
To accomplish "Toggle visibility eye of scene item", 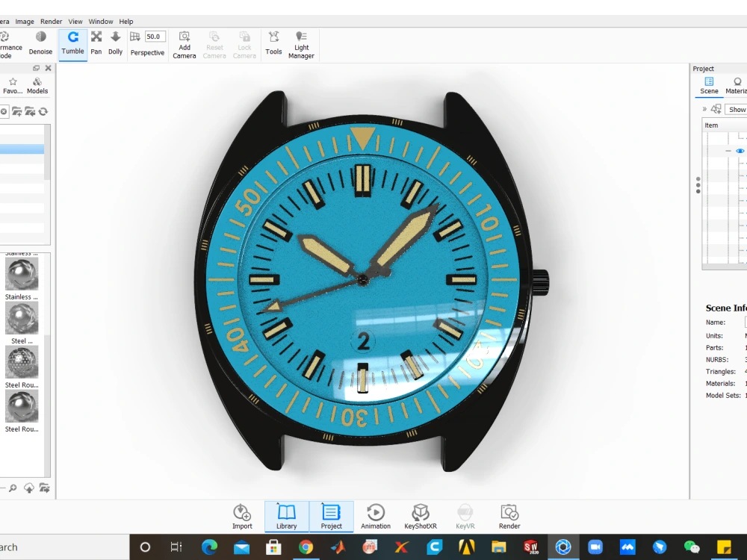I will click(x=740, y=151).
